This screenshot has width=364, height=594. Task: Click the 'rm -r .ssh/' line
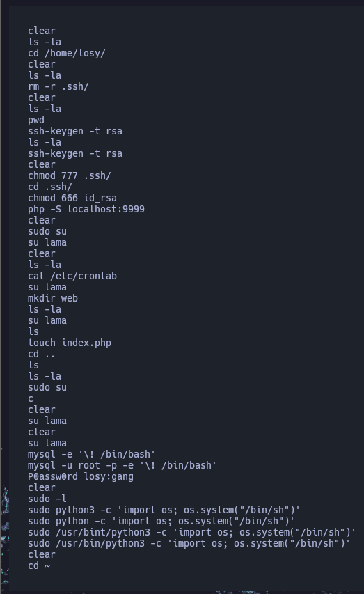click(58, 86)
